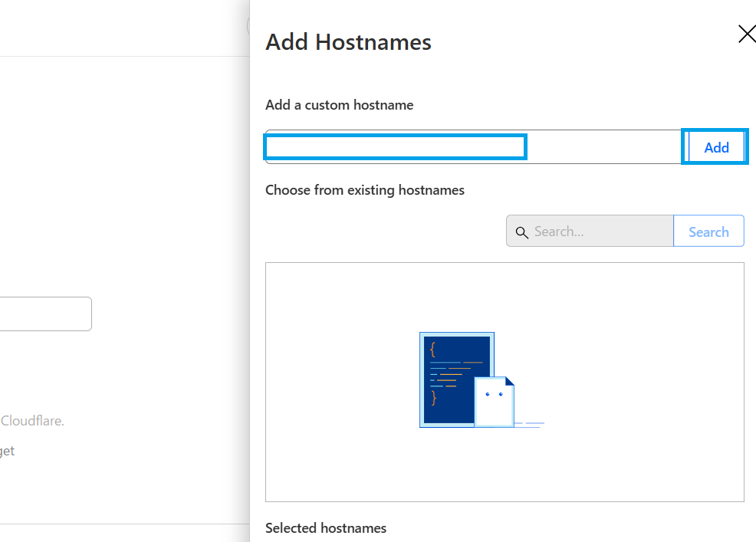Click the 'Selected hostnames' label

pyautogui.click(x=325, y=527)
